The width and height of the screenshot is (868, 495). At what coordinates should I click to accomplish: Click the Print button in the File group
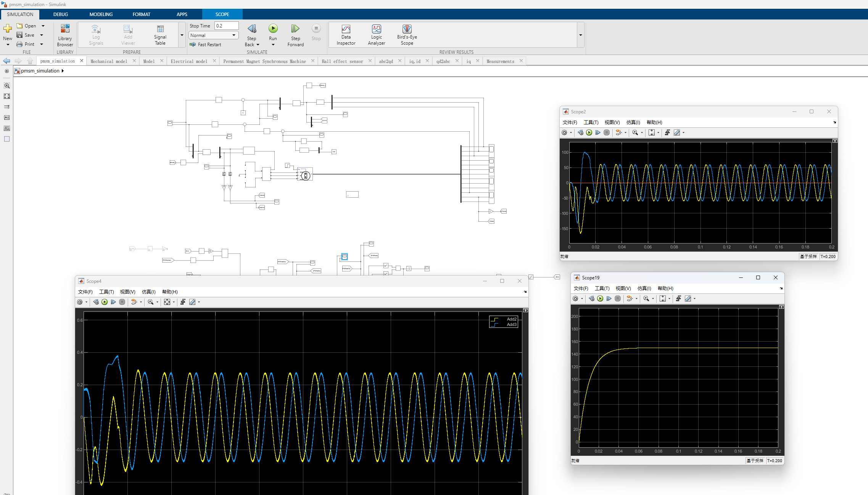26,44
